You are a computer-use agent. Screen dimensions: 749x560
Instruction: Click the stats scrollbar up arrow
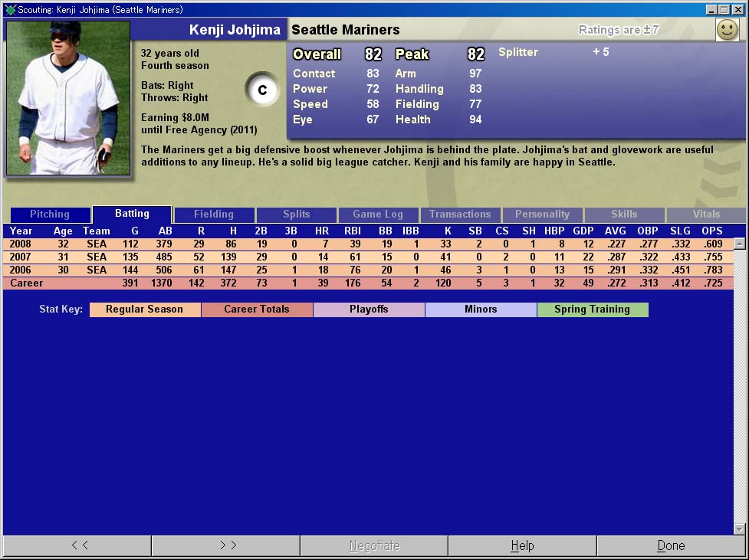(x=740, y=244)
